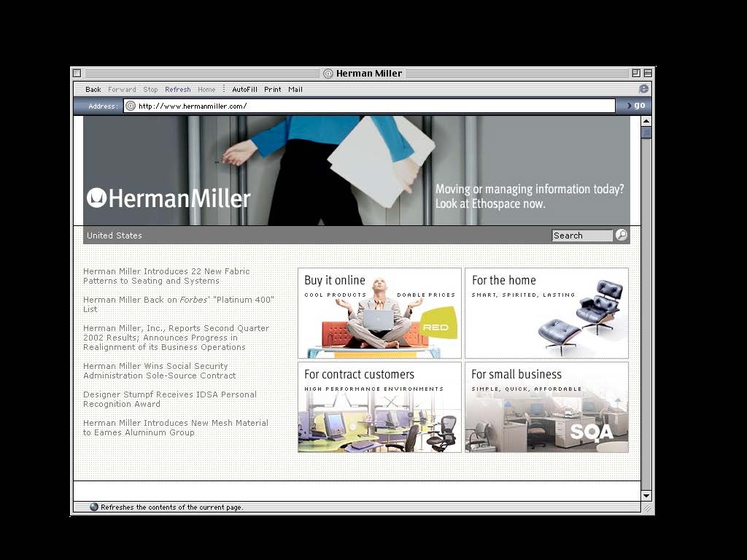This screenshot has width=747, height=560.
Task: Open the Buy it online tile
Action: [379, 313]
